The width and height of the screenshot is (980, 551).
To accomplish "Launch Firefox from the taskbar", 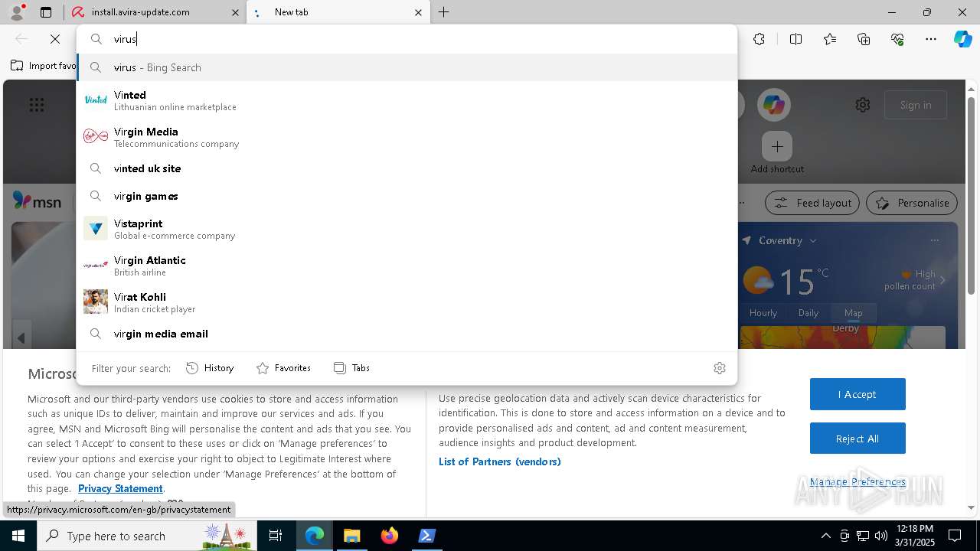I will 389,536.
